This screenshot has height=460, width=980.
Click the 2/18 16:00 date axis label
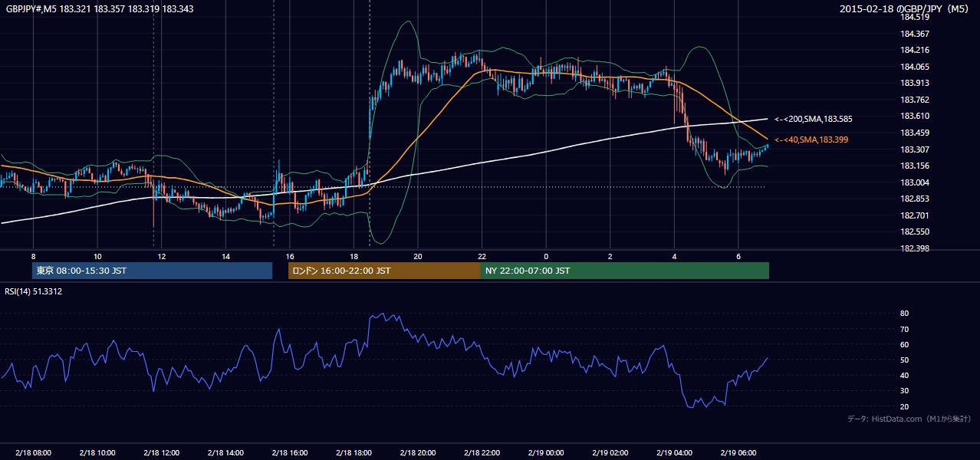click(289, 453)
